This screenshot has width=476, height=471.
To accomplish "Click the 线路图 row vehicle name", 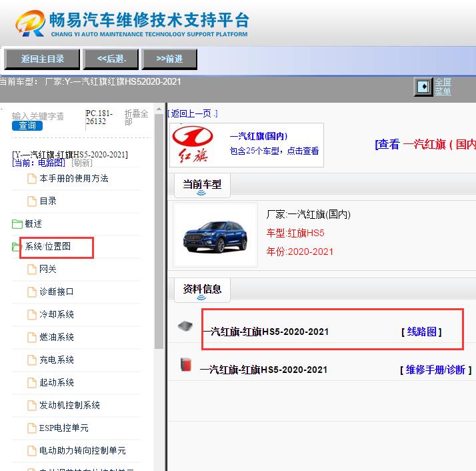I will click(x=266, y=332).
